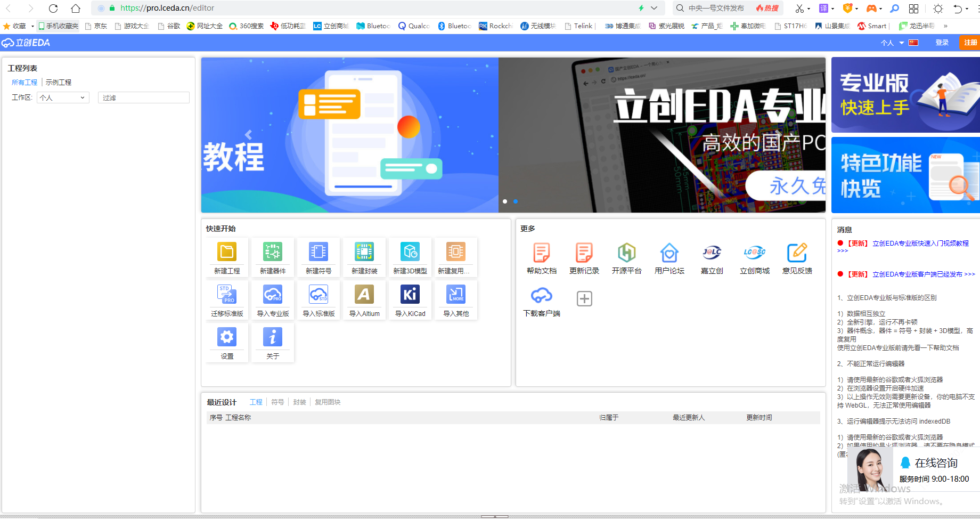Image resolution: width=980 pixels, height=519 pixels.
Task: Open the 手机收藏夹 bookmark
Action: pos(58,26)
